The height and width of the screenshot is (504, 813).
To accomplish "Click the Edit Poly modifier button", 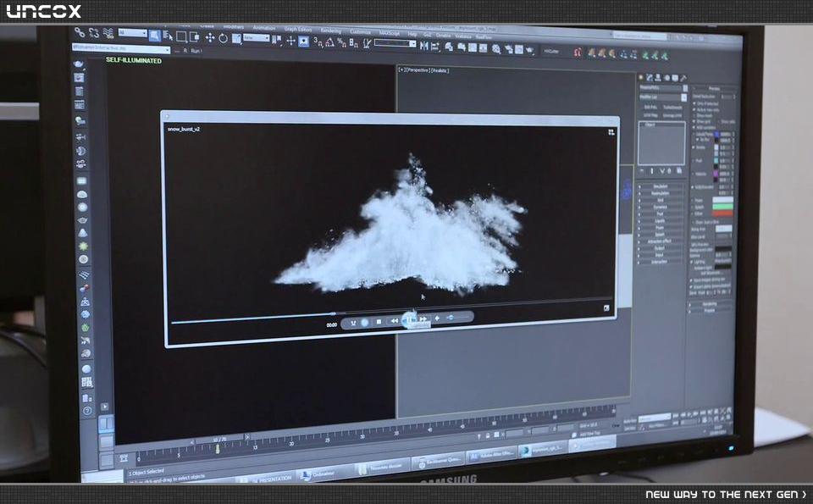I will (x=650, y=108).
